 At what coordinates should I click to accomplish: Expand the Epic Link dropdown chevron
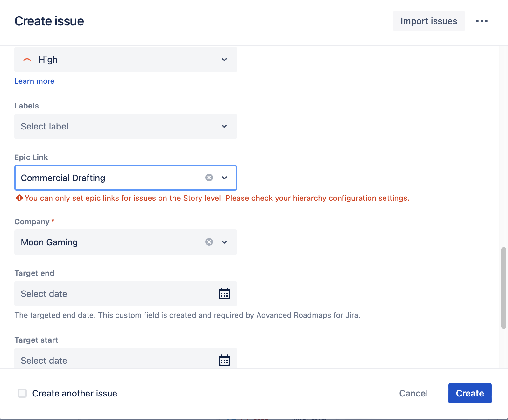pyautogui.click(x=224, y=178)
